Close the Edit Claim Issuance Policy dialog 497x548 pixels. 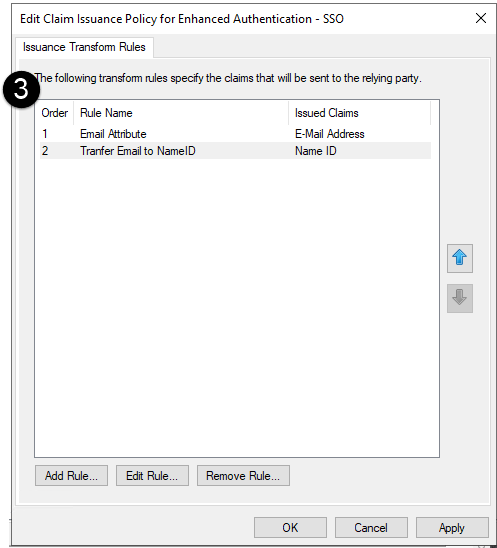(481, 18)
